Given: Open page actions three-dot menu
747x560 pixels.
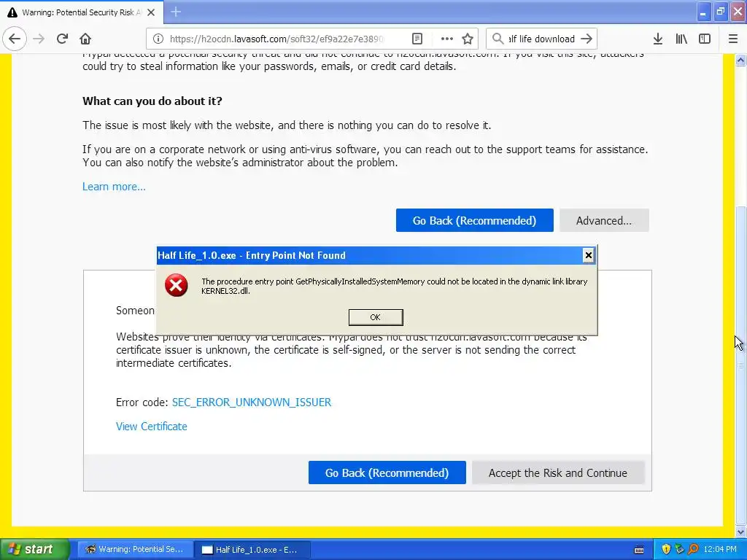Looking at the screenshot, I should 447,39.
